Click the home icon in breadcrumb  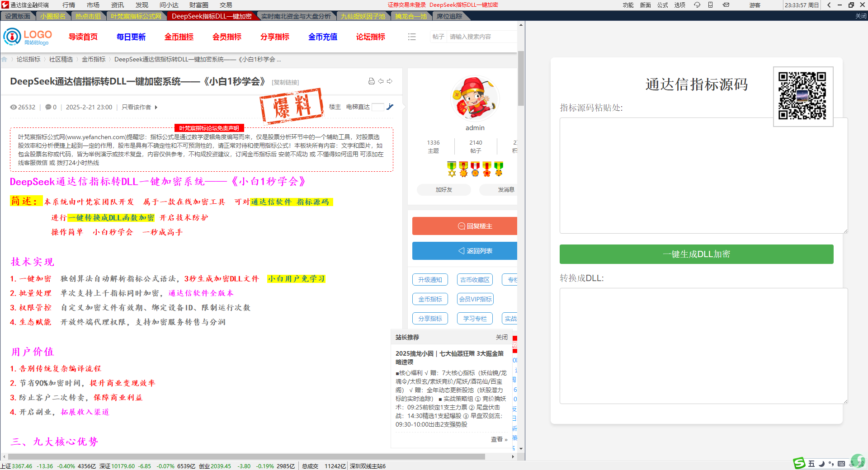point(5,59)
